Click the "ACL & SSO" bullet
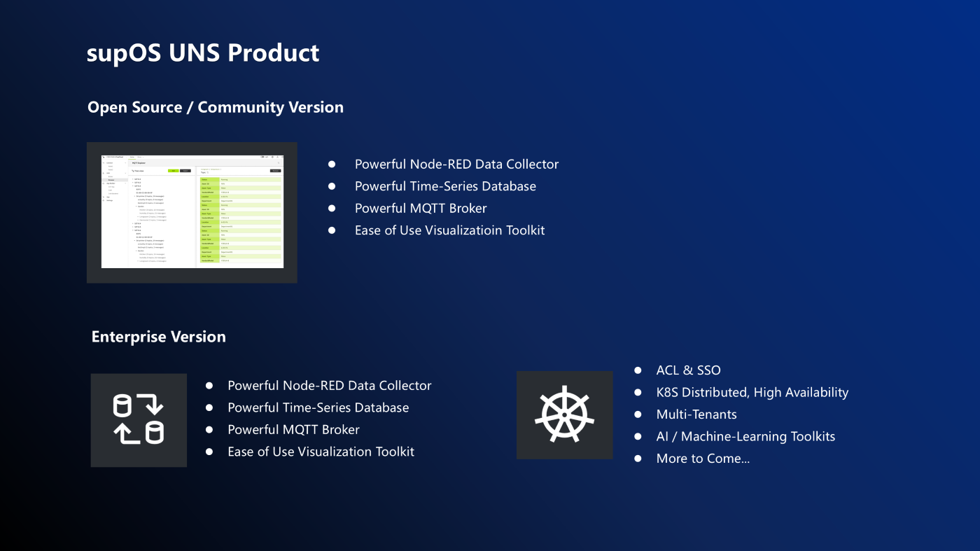 pyautogui.click(x=688, y=370)
